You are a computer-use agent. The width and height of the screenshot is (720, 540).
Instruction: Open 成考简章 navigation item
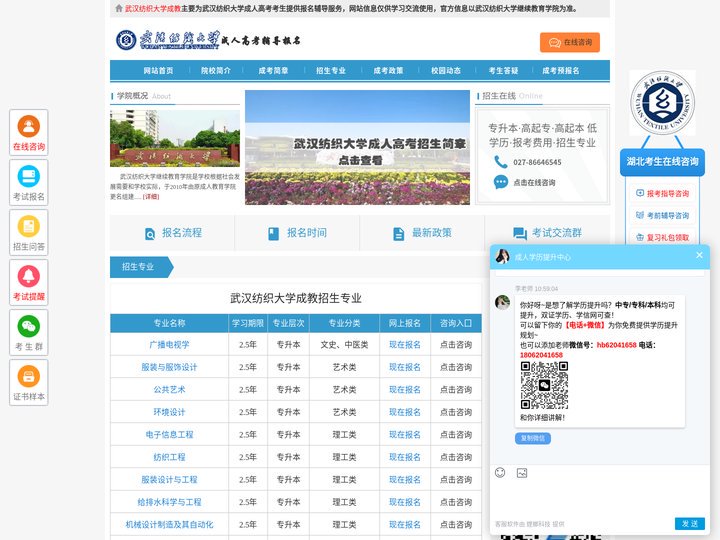click(273, 71)
